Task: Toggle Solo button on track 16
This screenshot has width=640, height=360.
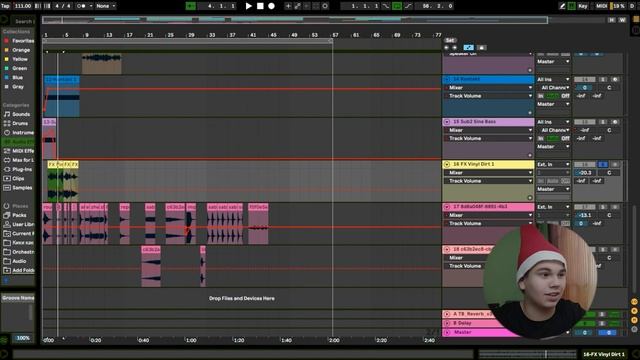Action: click(x=603, y=164)
